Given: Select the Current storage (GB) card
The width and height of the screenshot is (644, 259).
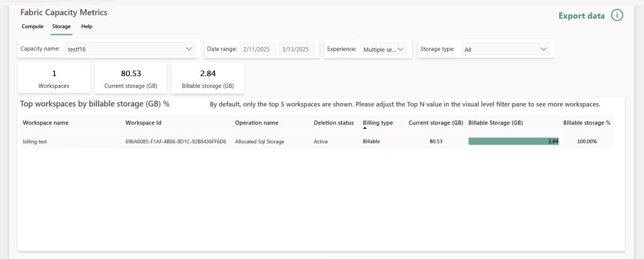Looking at the screenshot, I should (x=130, y=78).
